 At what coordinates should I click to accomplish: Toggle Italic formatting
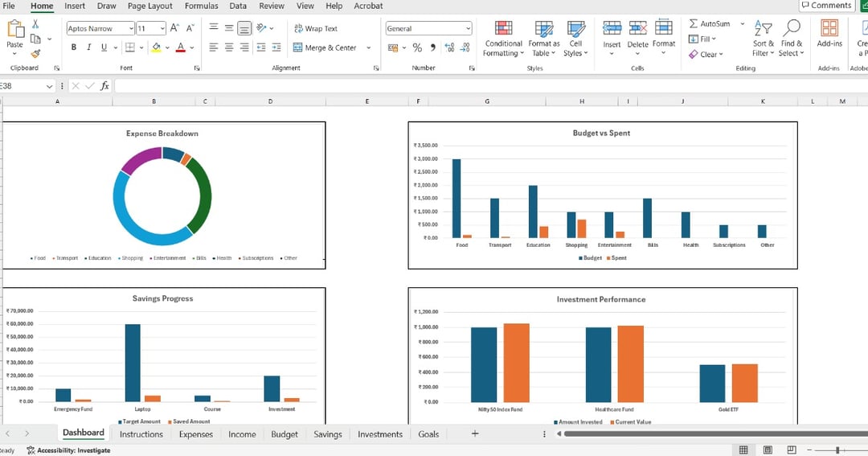point(88,47)
